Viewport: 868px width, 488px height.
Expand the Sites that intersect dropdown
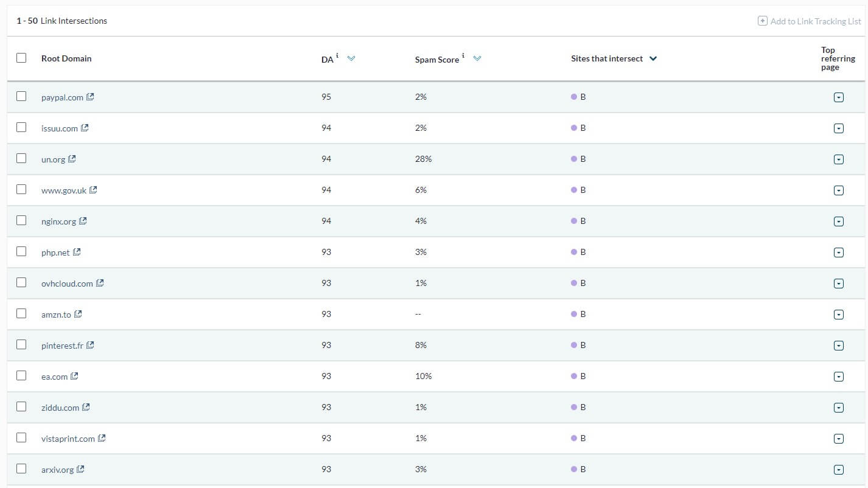(653, 58)
